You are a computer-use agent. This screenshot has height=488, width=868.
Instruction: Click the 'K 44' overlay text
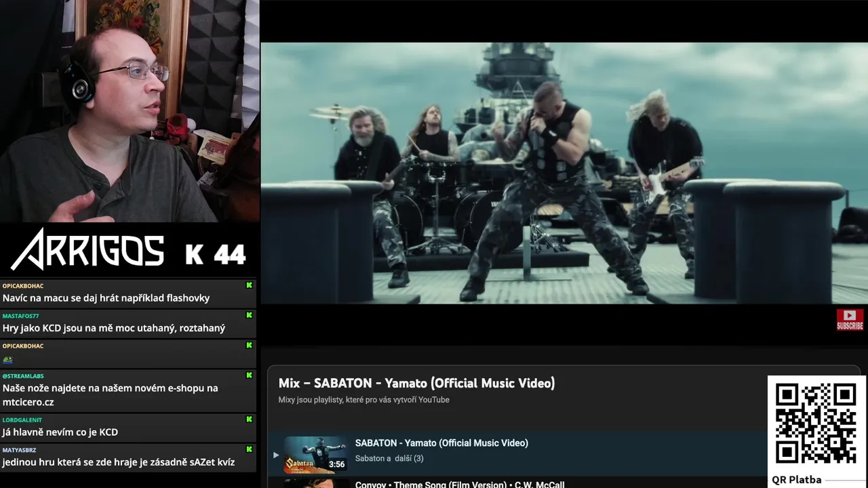click(216, 254)
